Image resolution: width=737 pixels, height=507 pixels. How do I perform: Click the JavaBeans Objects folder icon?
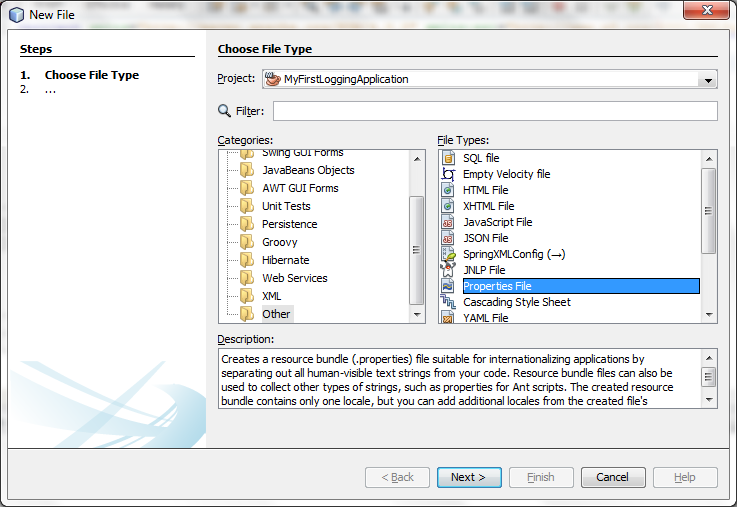[x=247, y=170]
